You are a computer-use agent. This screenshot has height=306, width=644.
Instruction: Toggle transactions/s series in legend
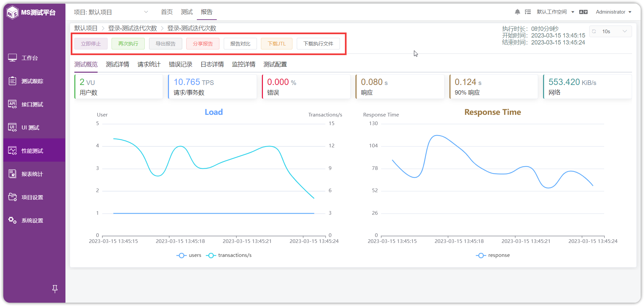coord(229,255)
